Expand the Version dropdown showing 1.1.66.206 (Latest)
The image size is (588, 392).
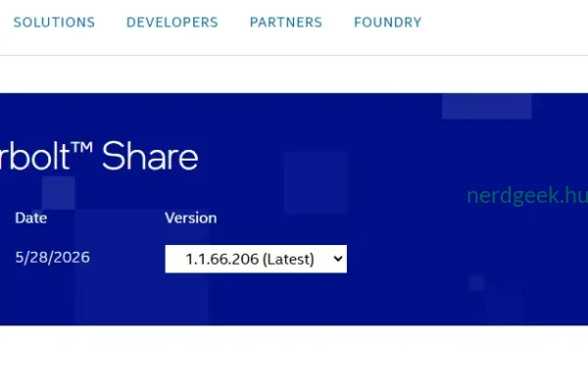click(256, 259)
